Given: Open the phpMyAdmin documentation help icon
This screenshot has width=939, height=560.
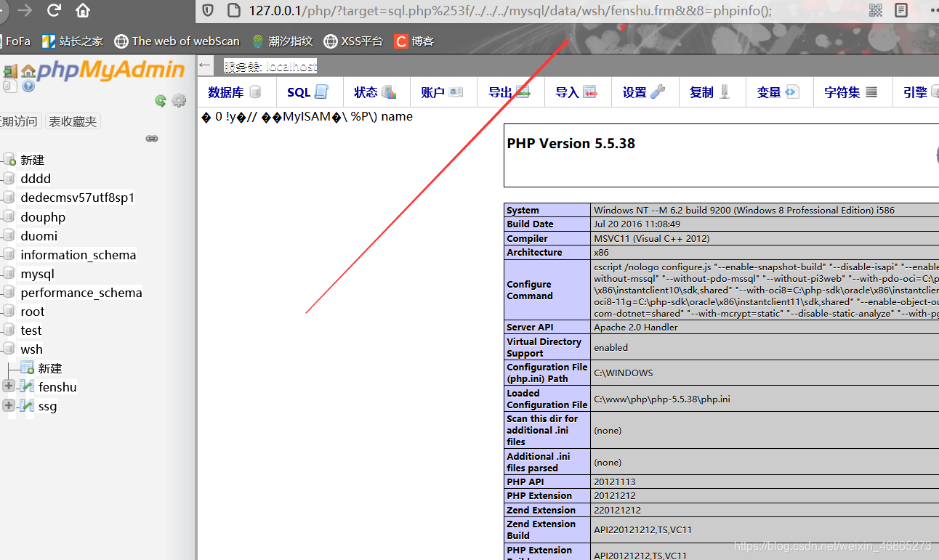Looking at the screenshot, I should [28, 86].
